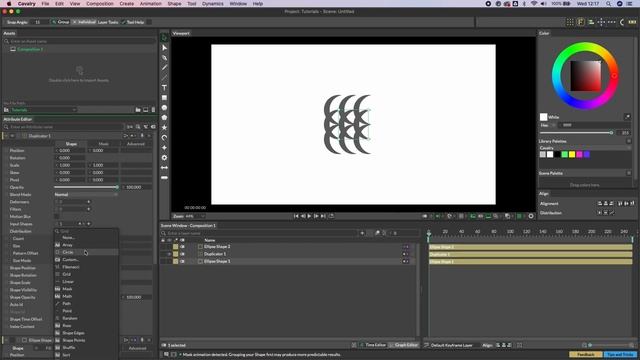
Task: Pick the magenta swatch in Cavalry palette
Action: click(x=579, y=154)
